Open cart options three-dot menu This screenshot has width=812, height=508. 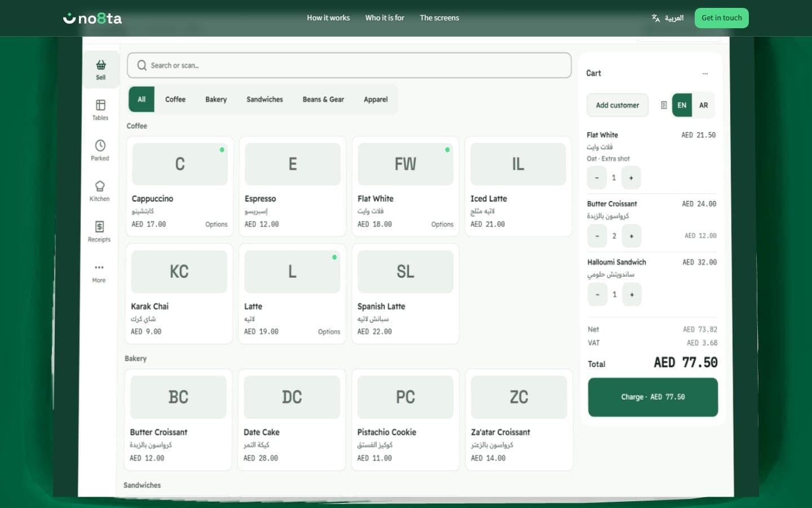[x=705, y=73]
